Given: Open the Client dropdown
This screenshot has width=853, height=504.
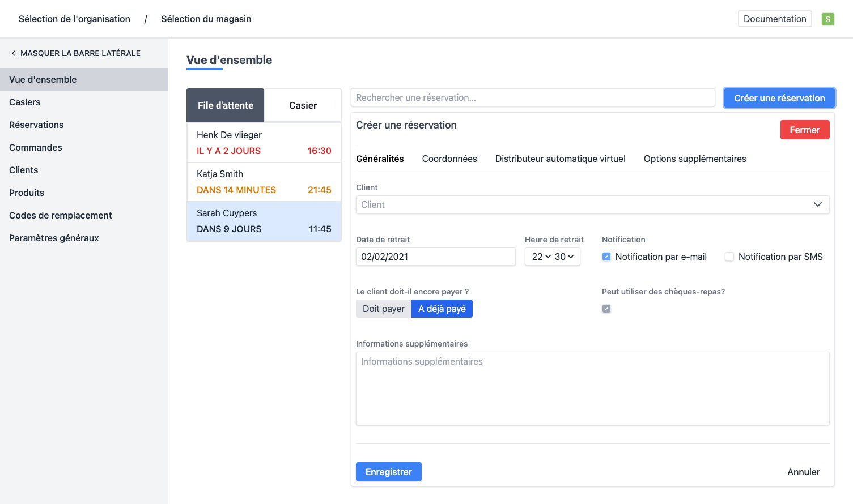Looking at the screenshot, I should pyautogui.click(x=592, y=204).
